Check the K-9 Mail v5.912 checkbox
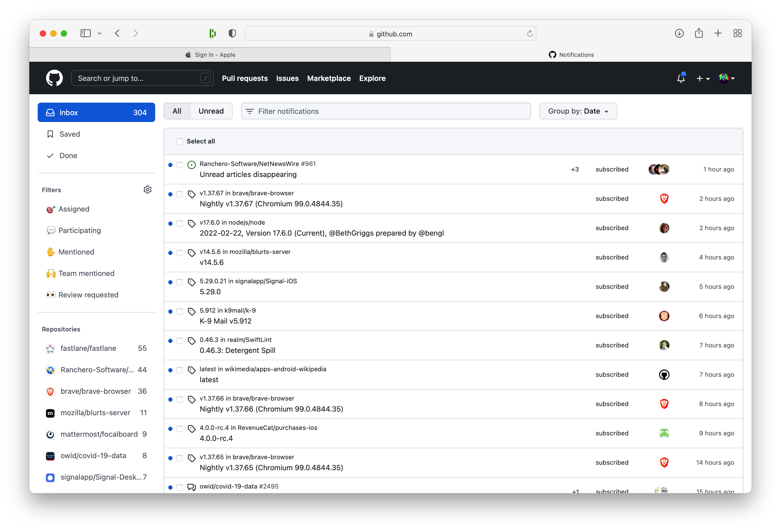Screen dimensions: 781x532 180,312
